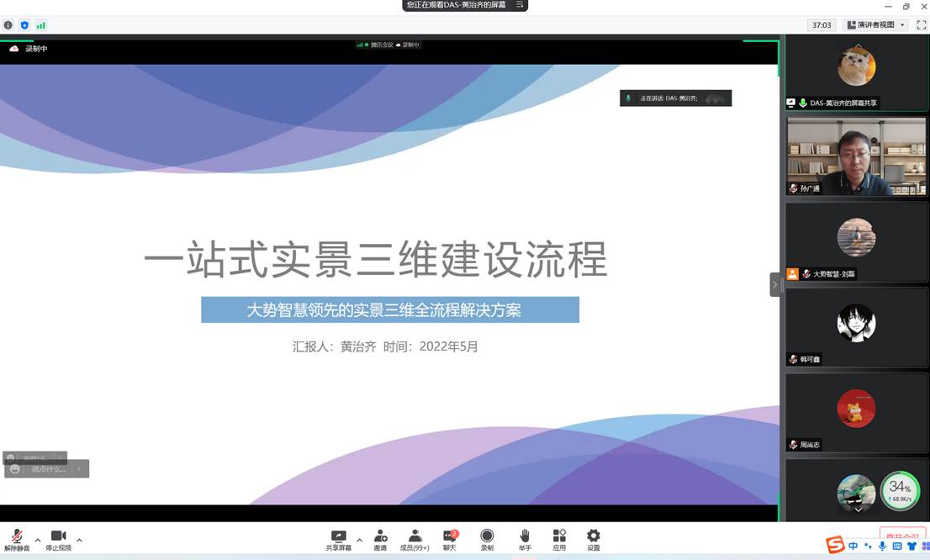This screenshot has height=560, width=930.
Task: Toggle camera with 停止视频 button
Action: [x=58, y=539]
